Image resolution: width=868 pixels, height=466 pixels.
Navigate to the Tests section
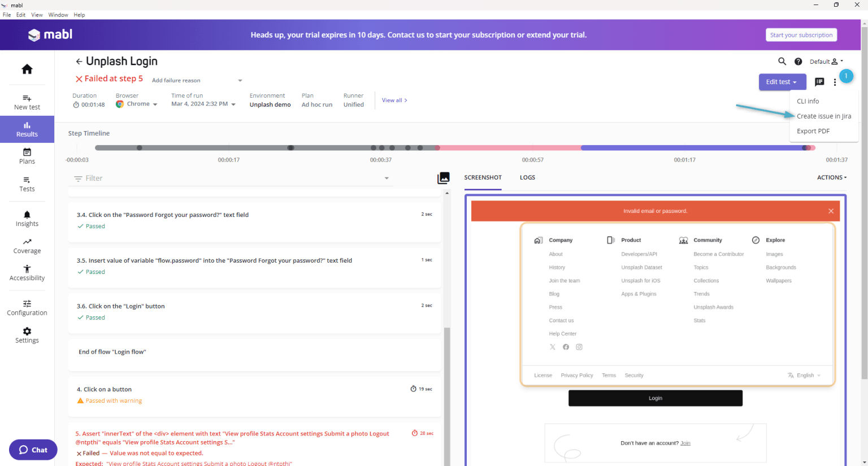[27, 184]
